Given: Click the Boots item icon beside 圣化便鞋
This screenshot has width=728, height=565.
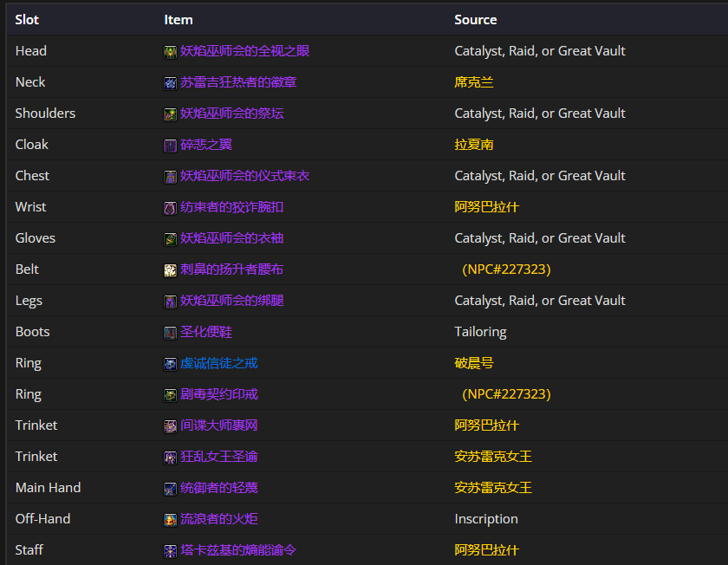Looking at the screenshot, I should point(171,332).
